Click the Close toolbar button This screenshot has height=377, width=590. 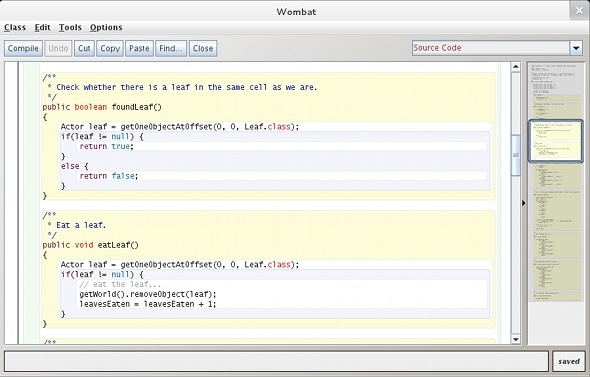pos(203,49)
